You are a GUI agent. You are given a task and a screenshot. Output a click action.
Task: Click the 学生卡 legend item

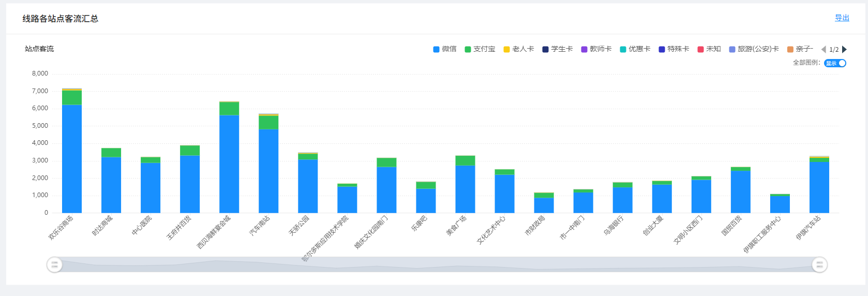click(x=558, y=49)
